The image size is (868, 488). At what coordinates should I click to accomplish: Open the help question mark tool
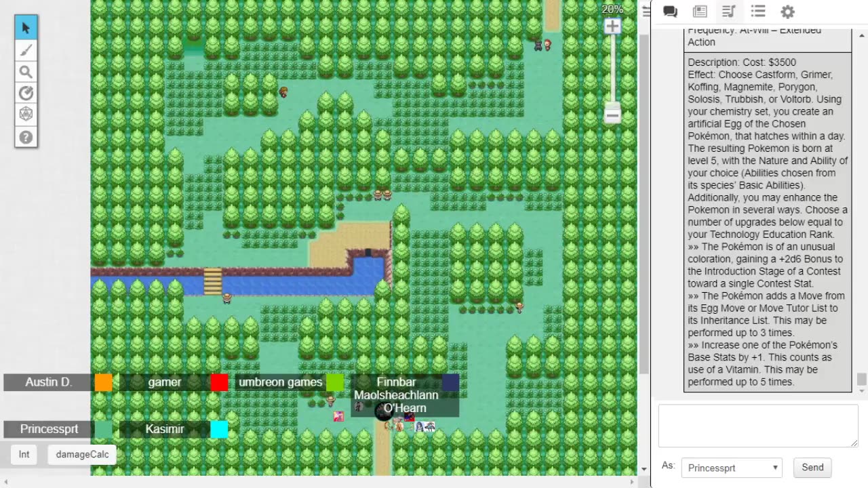click(26, 137)
